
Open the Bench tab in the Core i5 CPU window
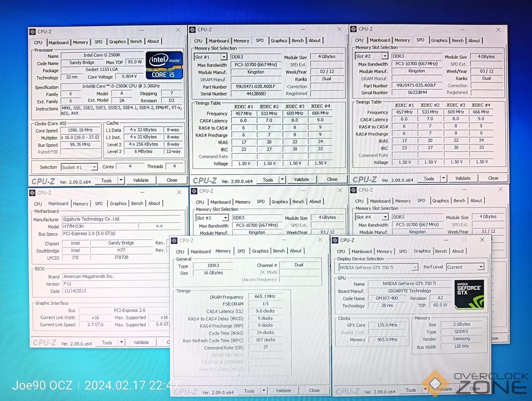136,41
